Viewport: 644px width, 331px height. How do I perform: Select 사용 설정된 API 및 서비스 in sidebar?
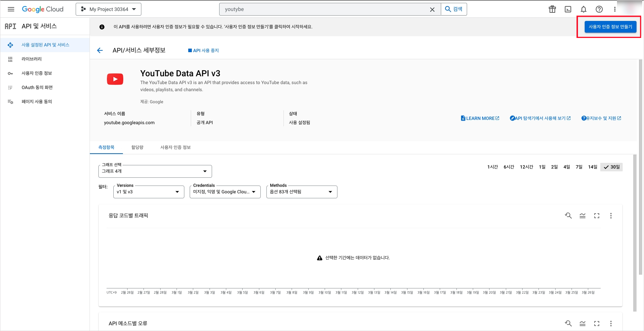coord(45,45)
